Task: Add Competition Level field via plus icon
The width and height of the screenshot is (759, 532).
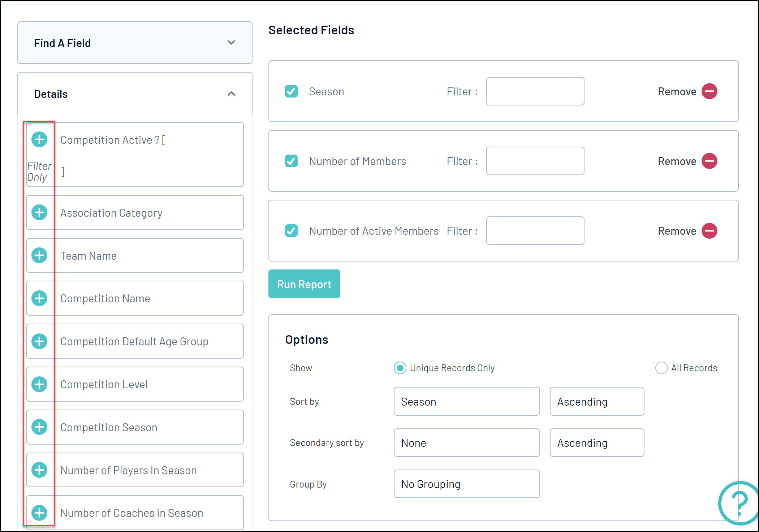Action: [39, 384]
